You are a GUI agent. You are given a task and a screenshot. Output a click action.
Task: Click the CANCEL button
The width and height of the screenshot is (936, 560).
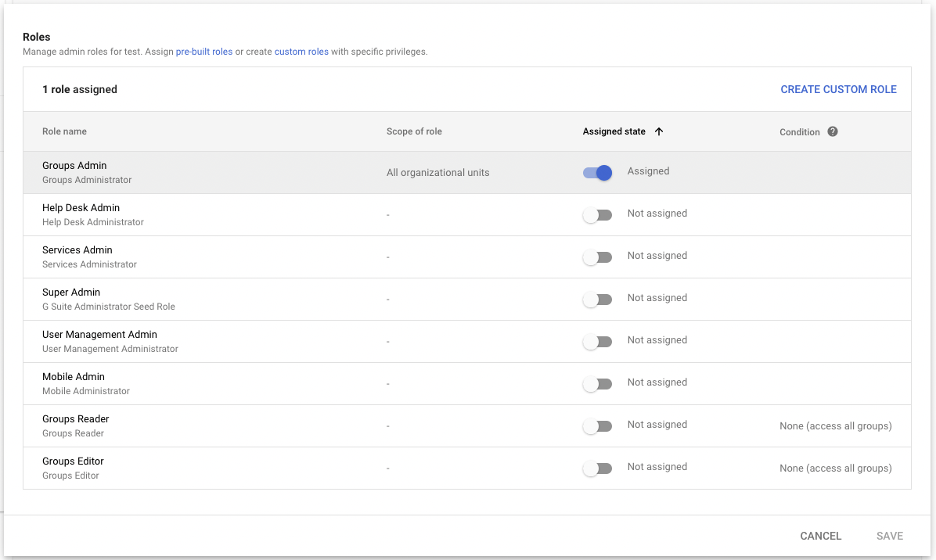click(821, 536)
